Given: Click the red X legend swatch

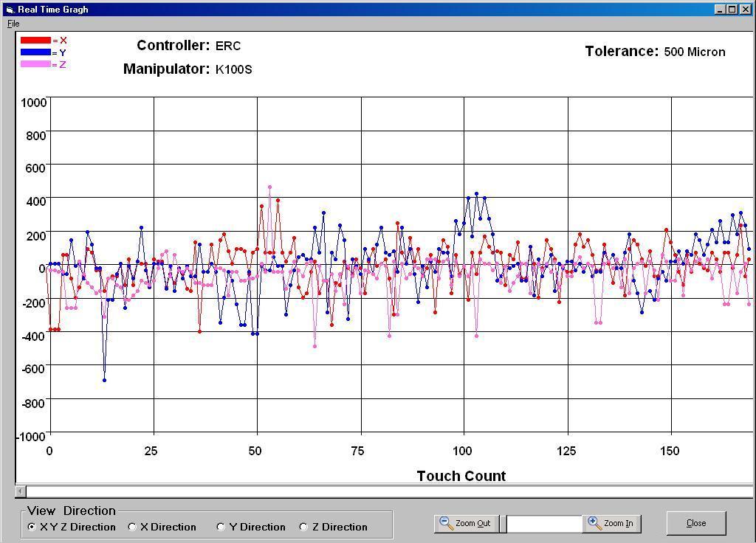Looking at the screenshot, I should (35, 41).
